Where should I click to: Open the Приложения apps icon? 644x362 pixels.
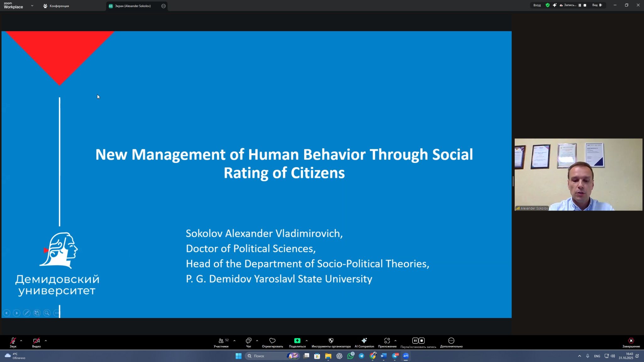[x=387, y=341]
